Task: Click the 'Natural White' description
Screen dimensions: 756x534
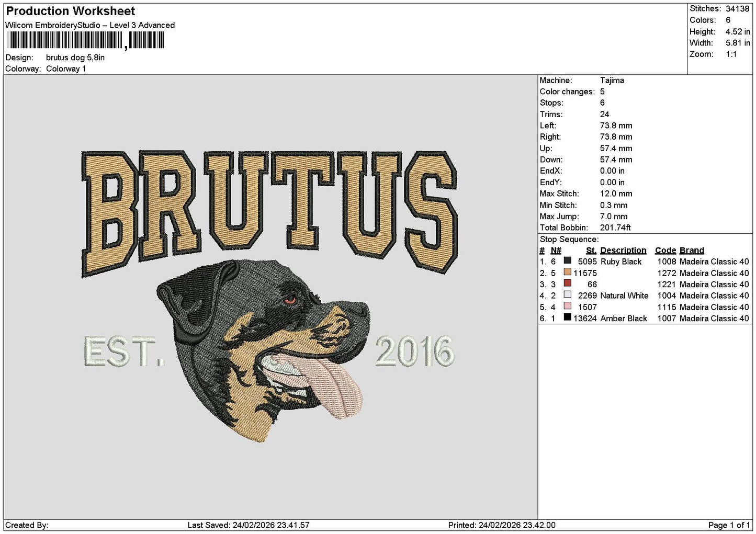Action: pyautogui.click(x=624, y=296)
